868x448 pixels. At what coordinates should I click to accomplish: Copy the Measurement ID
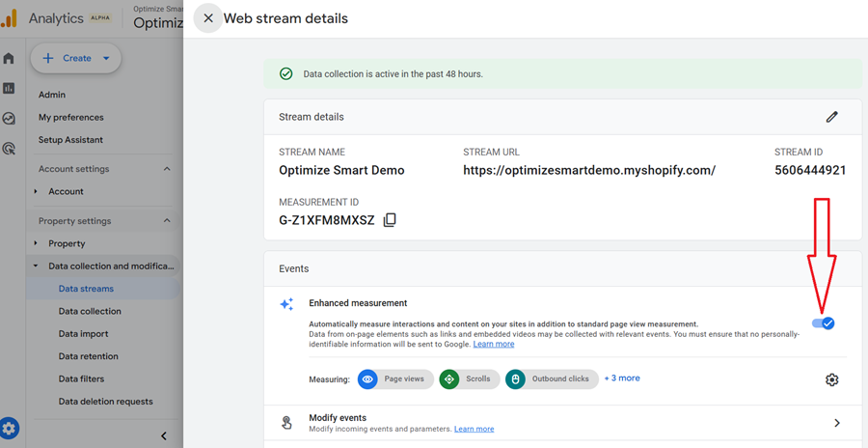[x=390, y=220]
